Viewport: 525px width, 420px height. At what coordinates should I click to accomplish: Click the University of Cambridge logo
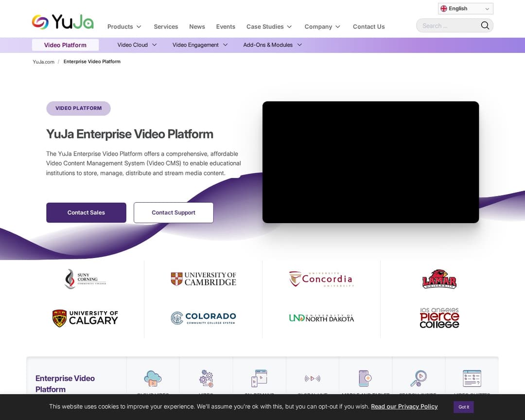coord(204,279)
